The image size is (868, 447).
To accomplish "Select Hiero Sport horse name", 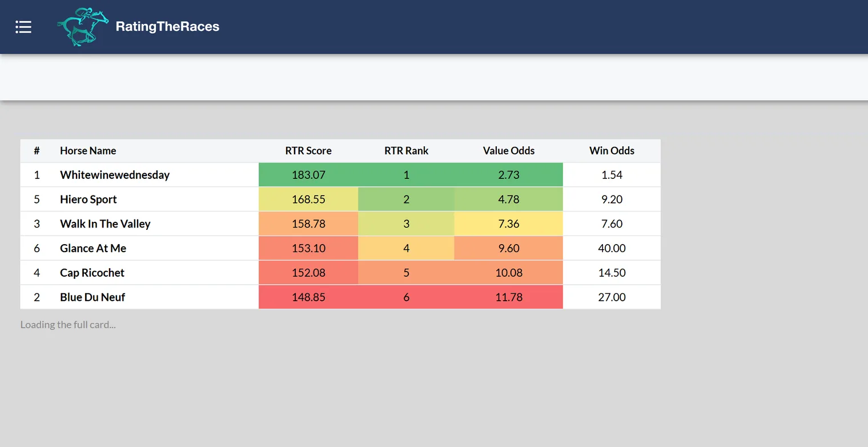I will point(89,199).
